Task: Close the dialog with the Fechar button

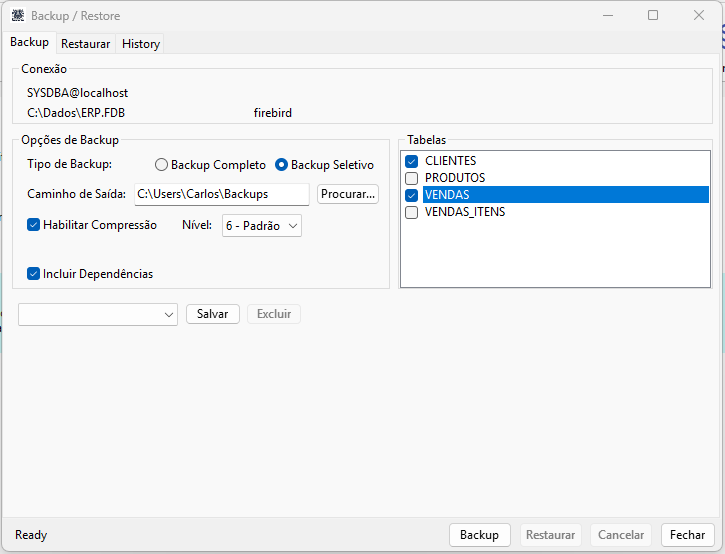Action: [688, 535]
